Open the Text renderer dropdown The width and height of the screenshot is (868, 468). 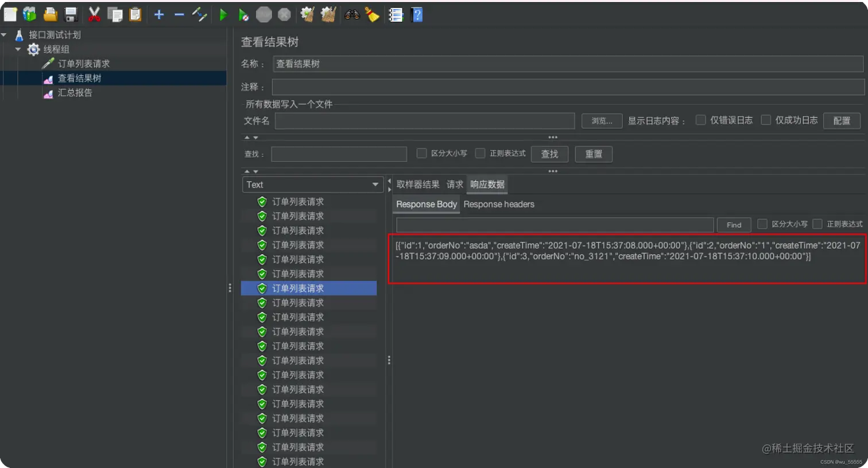coord(313,185)
